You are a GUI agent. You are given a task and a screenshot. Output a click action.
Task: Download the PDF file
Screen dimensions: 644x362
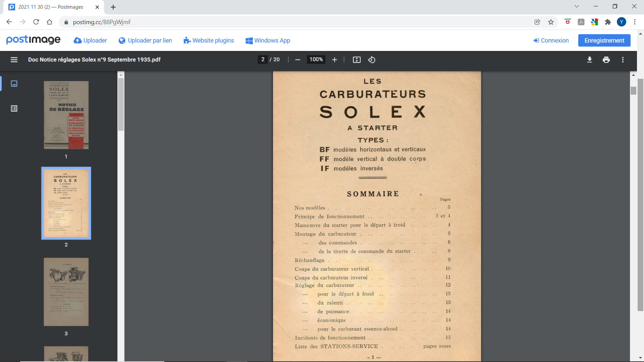point(590,60)
